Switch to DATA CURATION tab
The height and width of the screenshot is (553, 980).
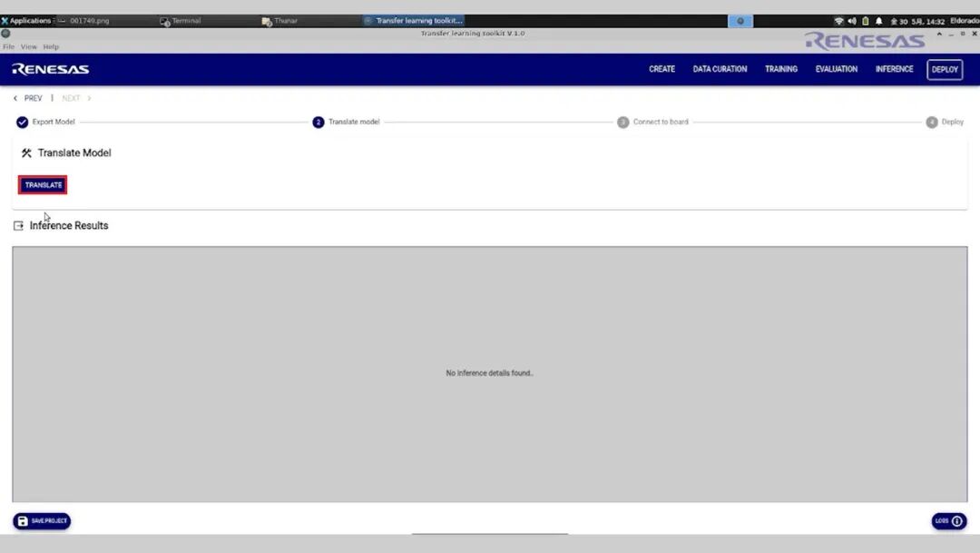[720, 69]
